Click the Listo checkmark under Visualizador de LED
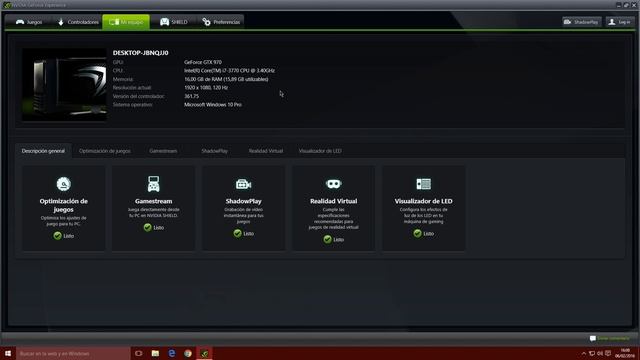Screen dimensions: 640x360 pyautogui.click(x=417, y=233)
